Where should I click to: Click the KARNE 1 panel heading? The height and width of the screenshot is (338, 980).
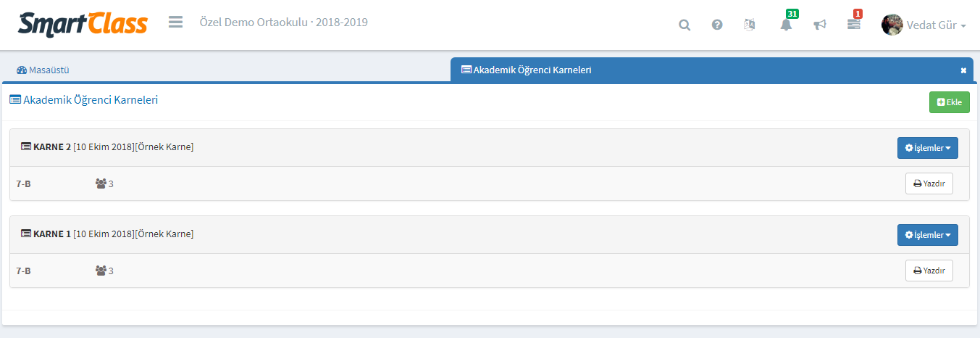coord(107,234)
